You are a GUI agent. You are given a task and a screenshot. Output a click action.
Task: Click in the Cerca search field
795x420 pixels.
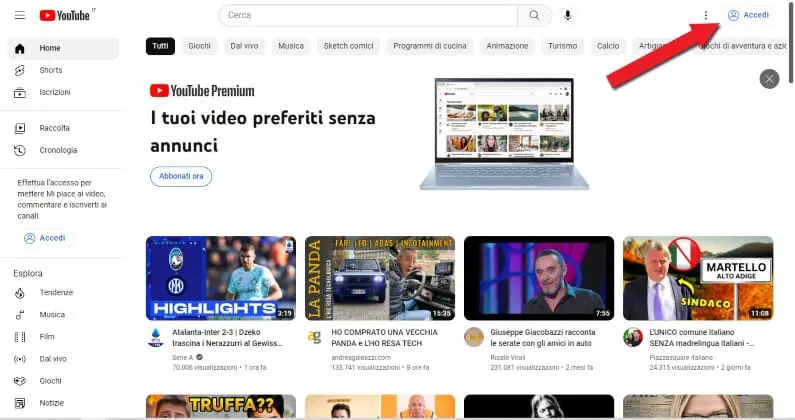click(x=369, y=15)
